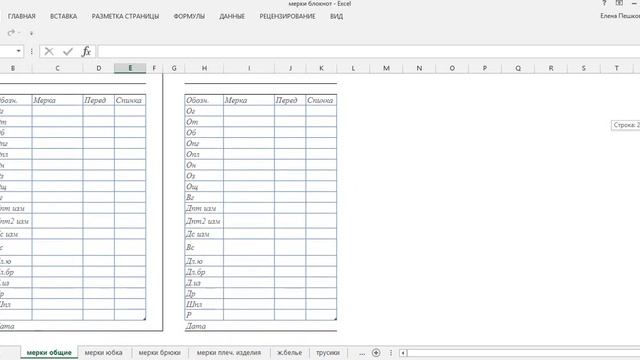Image resolution: width=640 pixels, height=360 pixels.
Task: Click the left table's Спинка header cell
Action: [x=130, y=100]
